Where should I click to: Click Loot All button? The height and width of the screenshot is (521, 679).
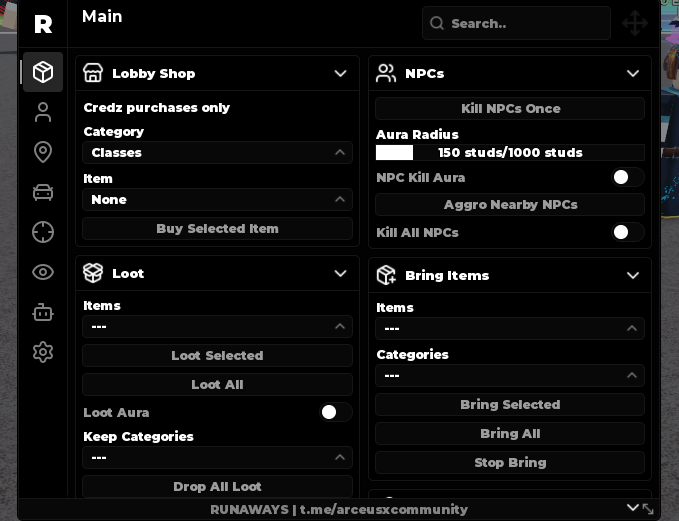coord(217,385)
